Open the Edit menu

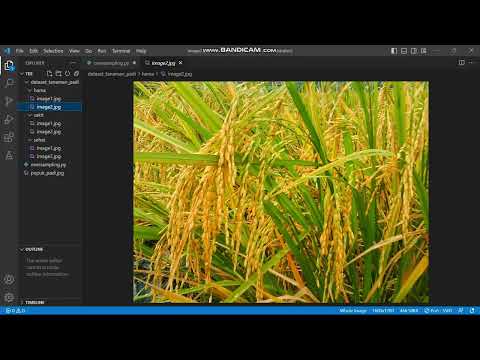[x=33, y=51]
